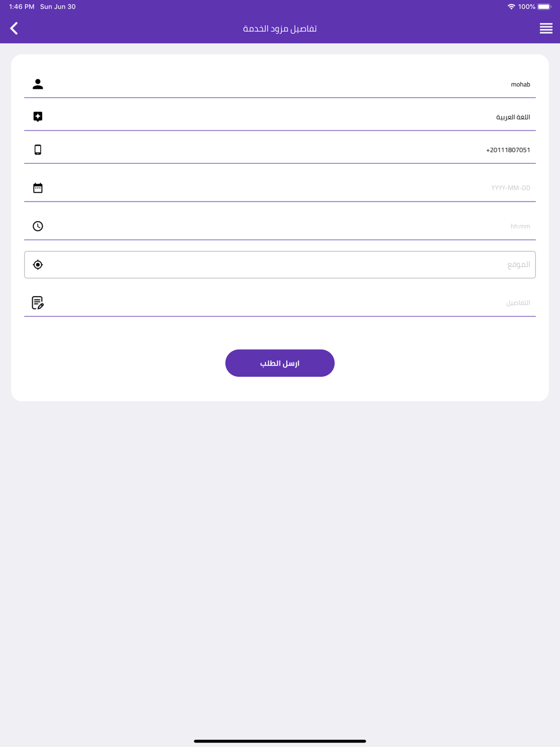This screenshot has height=747, width=560.
Task: Open the hamburger menu icon
Action: [546, 29]
